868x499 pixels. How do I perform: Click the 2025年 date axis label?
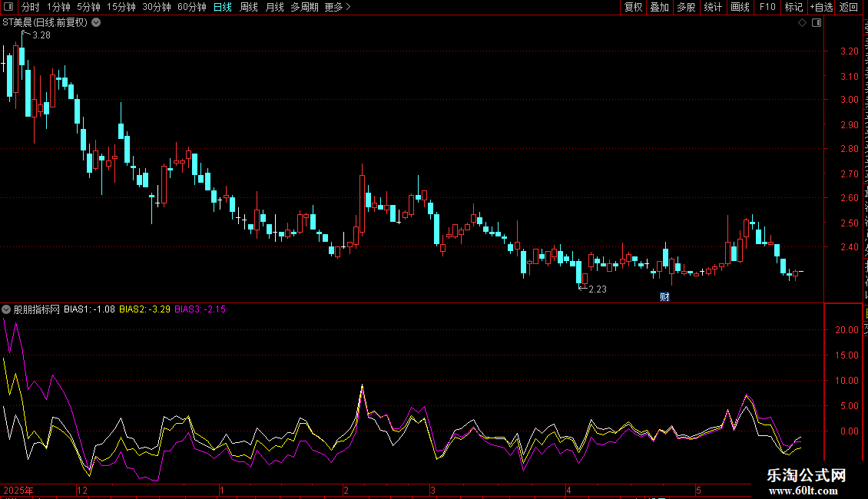(18, 490)
